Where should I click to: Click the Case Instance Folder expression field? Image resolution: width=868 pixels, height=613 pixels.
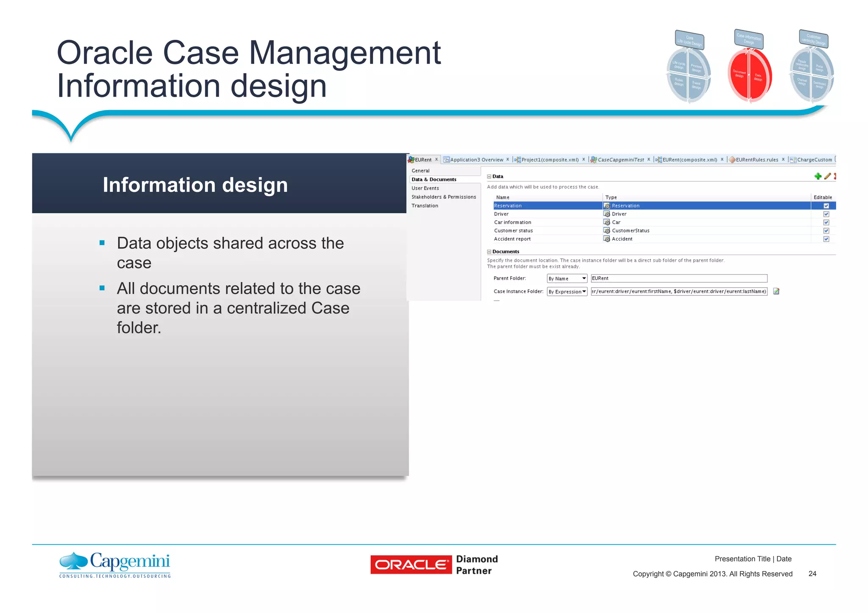click(x=679, y=291)
